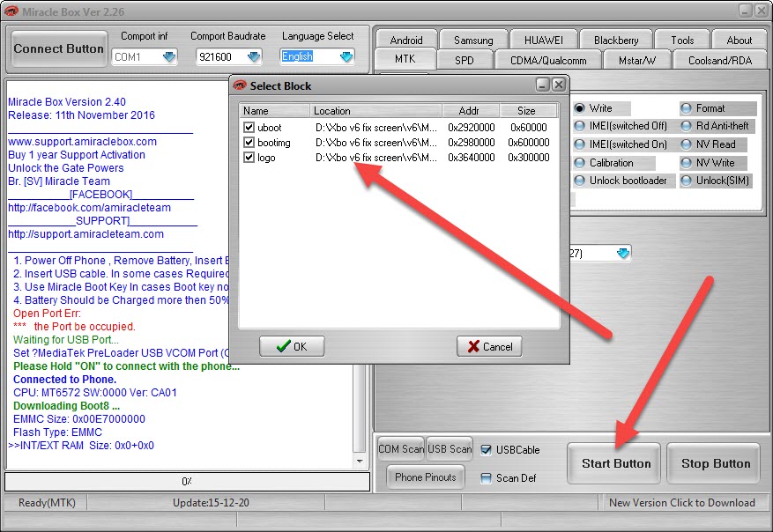
Task: Open Phone Pinouts
Action: (426, 477)
